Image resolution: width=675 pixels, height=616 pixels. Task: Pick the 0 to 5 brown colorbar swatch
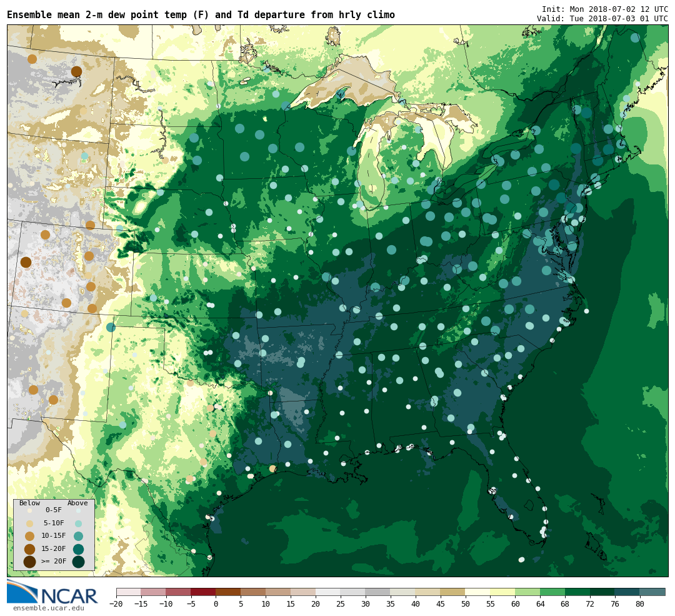click(x=229, y=592)
